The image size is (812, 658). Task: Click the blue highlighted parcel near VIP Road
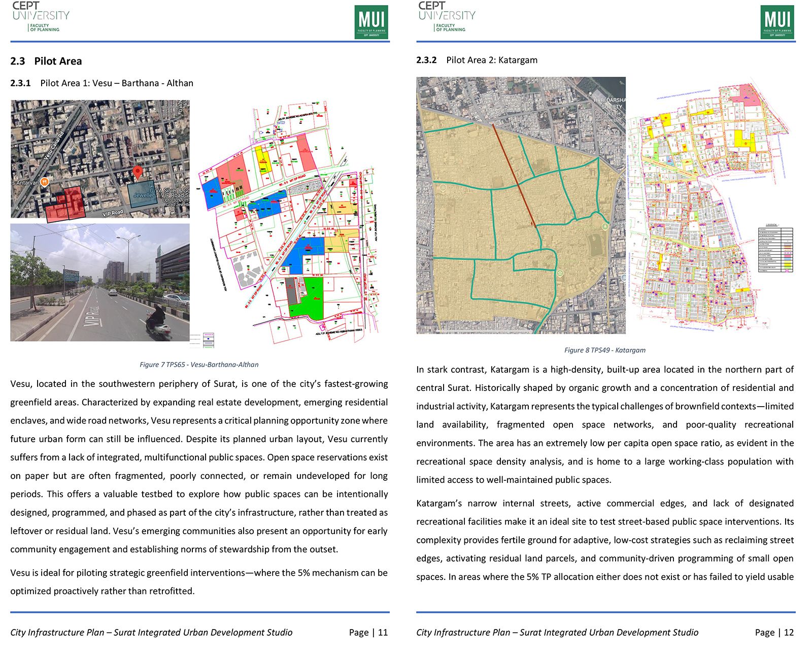(x=142, y=194)
